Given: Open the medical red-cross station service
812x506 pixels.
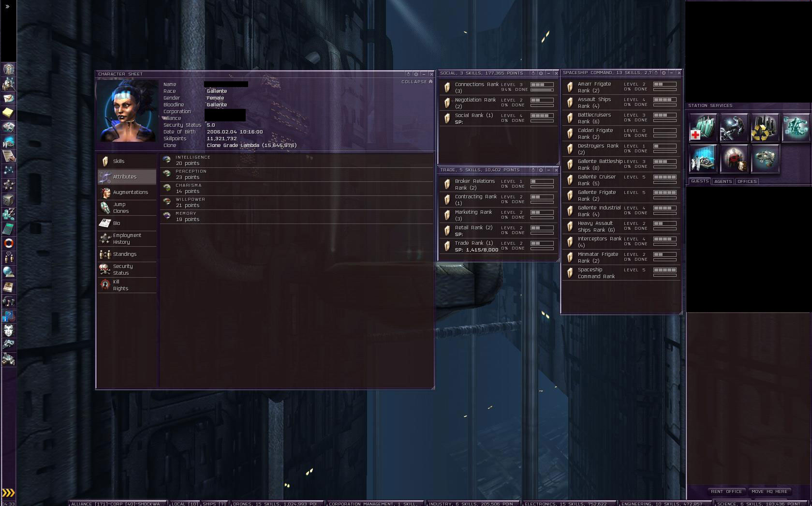Looking at the screenshot, I should 703,128.
